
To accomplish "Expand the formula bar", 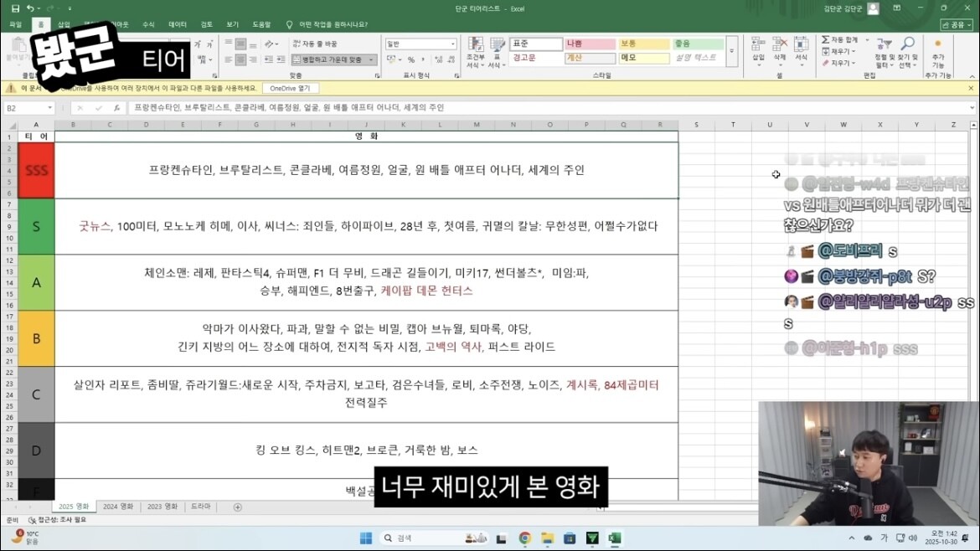I will pos(972,108).
